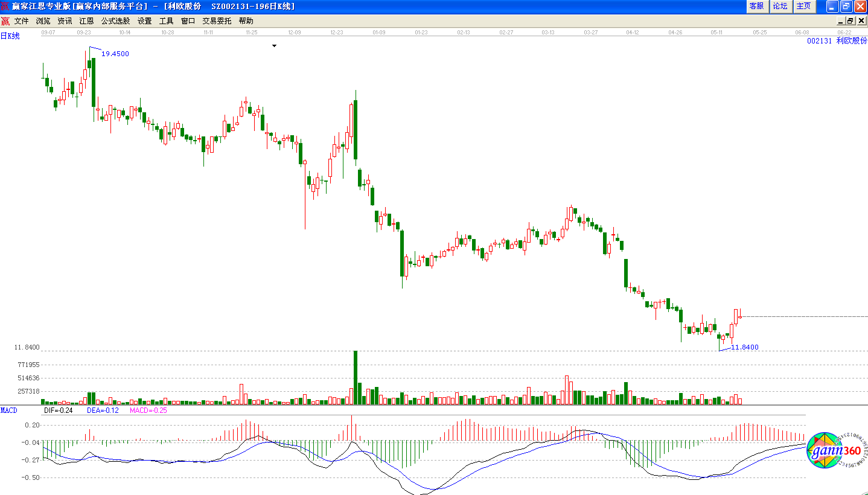Click the 客服 button in title bar
Screen dimensions: 868x495
[x=757, y=6]
